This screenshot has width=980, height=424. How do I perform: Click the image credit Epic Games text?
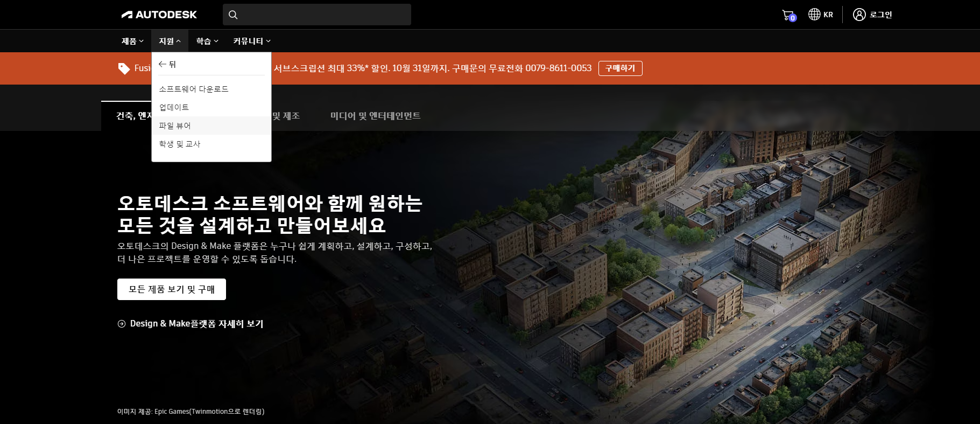[x=191, y=412]
